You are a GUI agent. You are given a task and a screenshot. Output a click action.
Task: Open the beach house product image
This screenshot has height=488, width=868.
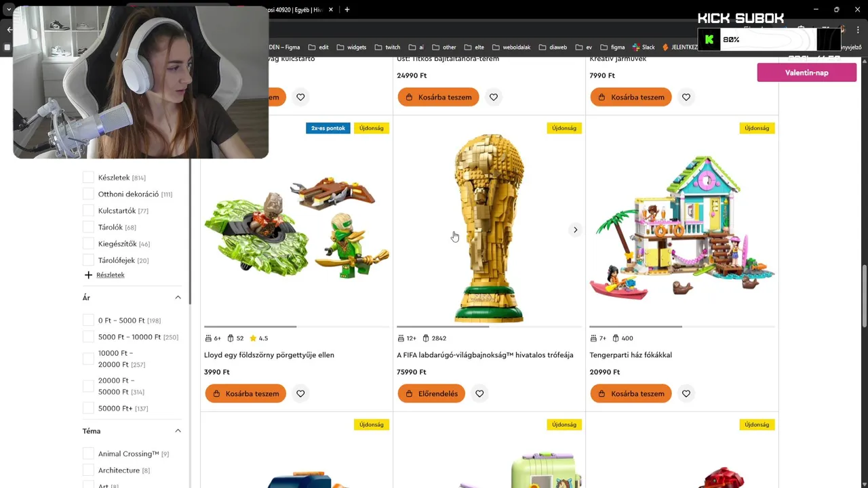pyautogui.click(x=682, y=227)
